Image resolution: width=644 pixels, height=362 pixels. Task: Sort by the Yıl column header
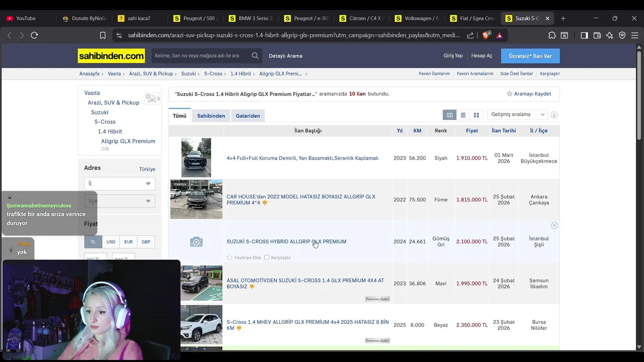pos(399,131)
